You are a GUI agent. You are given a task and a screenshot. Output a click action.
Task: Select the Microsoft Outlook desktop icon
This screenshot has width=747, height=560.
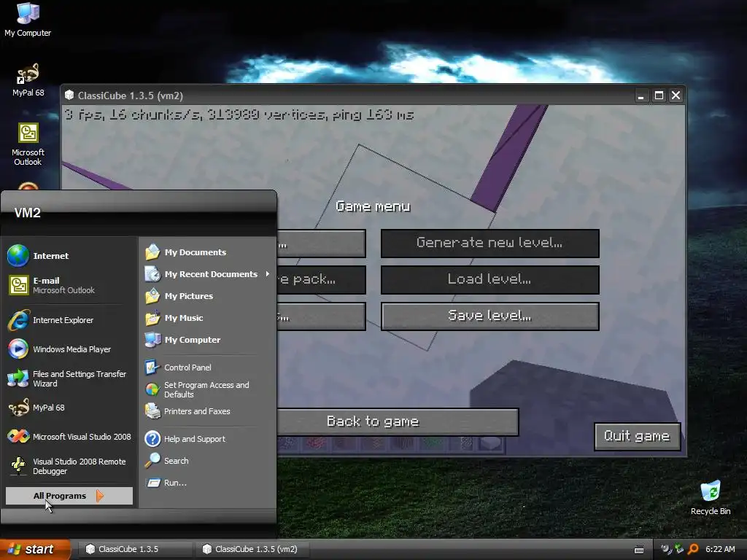[28, 144]
